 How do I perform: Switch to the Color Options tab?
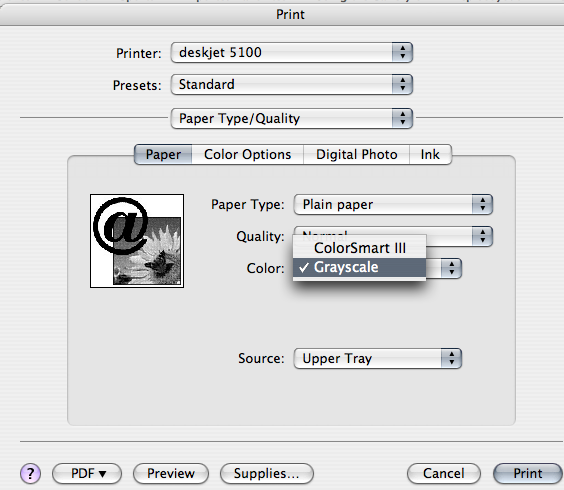(247, 155)
